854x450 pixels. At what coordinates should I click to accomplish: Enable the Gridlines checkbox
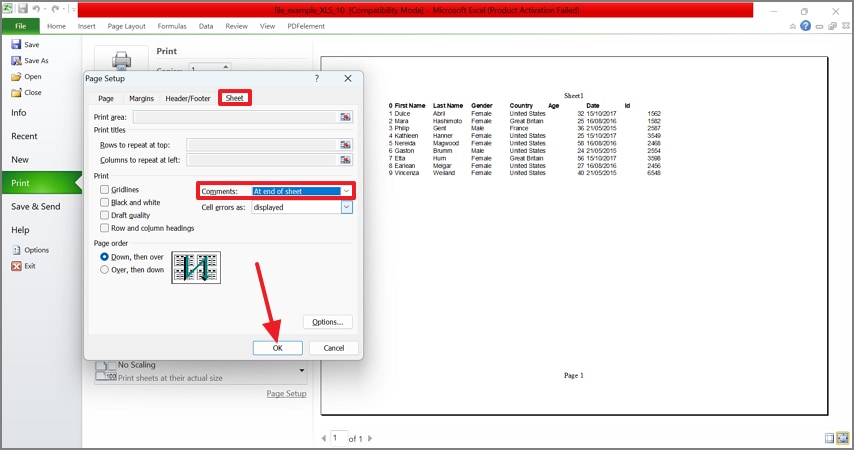105,190
